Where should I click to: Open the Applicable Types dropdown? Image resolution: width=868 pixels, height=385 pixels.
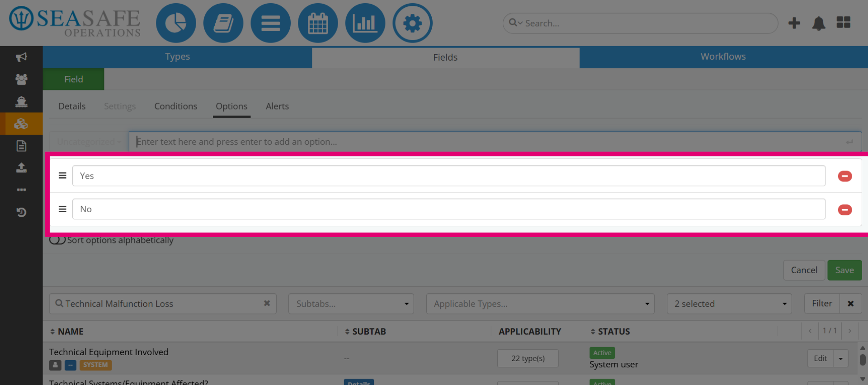pos(540,304)
